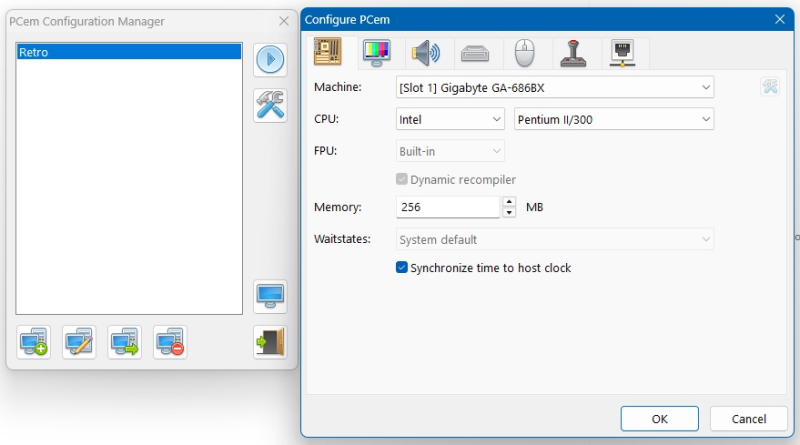Image resolution: width=800 pixels, height=445 pixels.
Task: Delete configuration using the red minus computer icon
Action: tap(170, 342)
